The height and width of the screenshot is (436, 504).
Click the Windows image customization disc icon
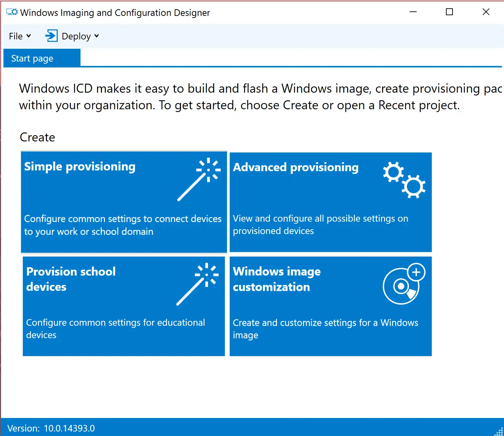pyautogui.click(x=404, y=284)
